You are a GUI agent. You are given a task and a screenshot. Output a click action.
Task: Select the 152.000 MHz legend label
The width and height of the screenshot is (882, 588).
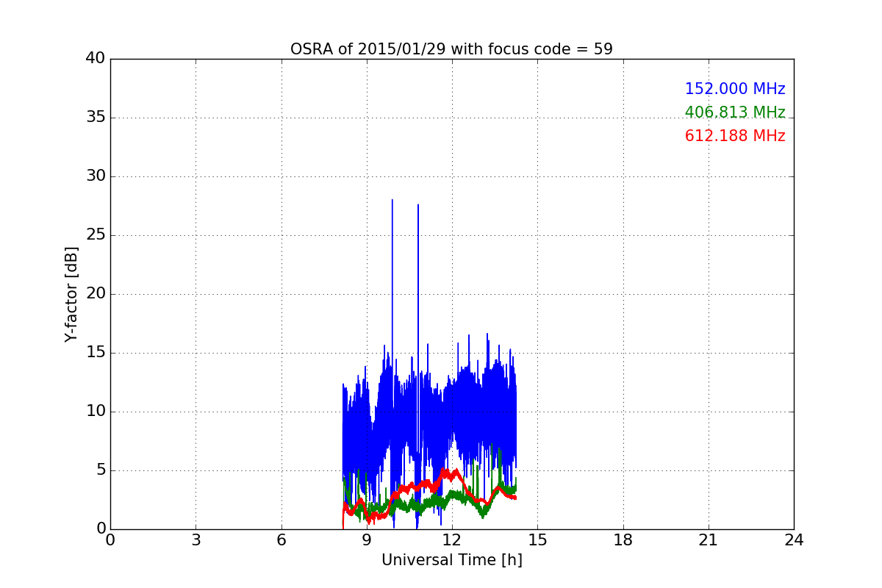[x=735, y=89]
